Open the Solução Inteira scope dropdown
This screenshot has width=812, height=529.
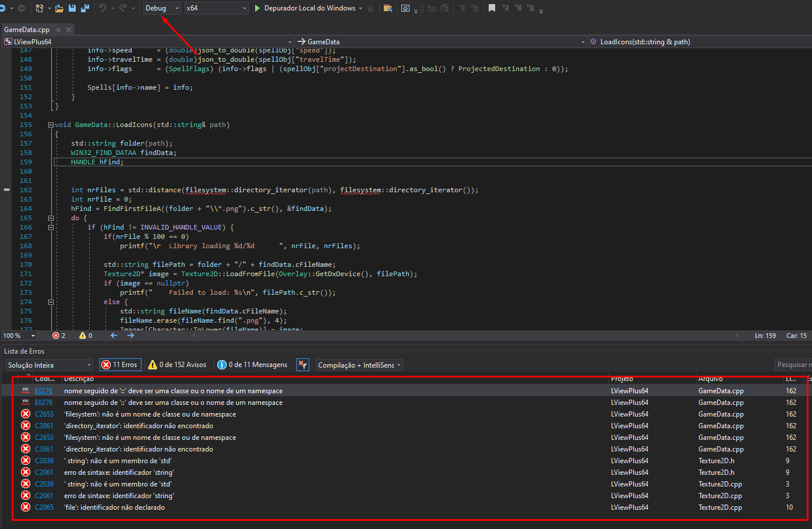point(50,365)
